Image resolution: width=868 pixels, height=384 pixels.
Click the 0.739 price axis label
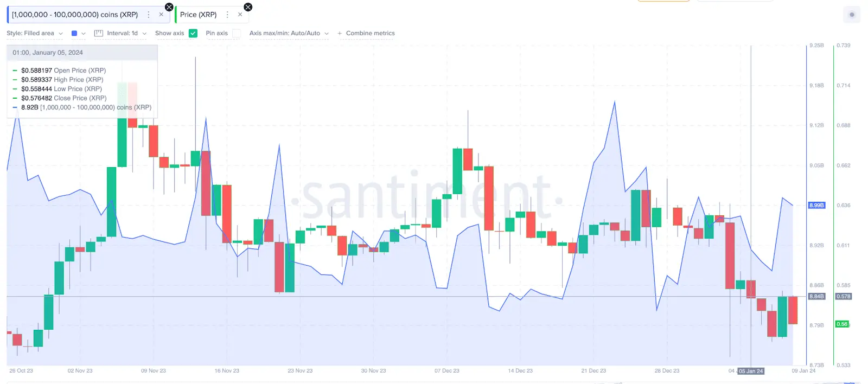(x=844, y=46)
